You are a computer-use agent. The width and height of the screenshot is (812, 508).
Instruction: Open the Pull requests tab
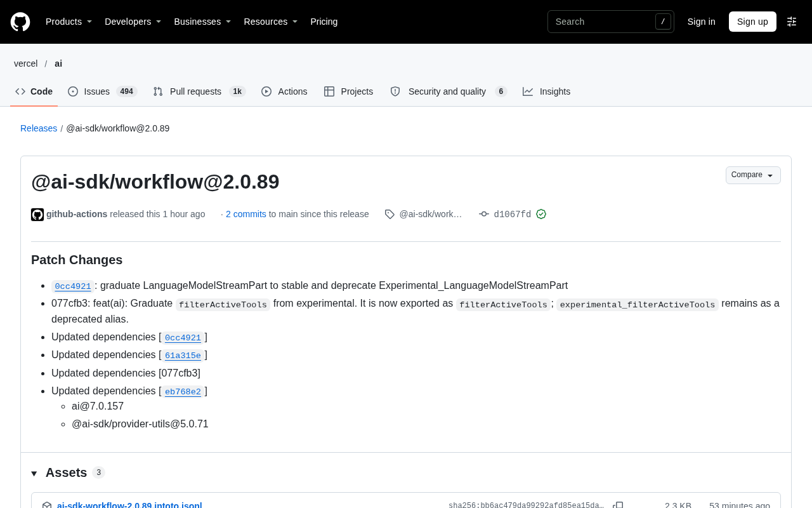pyautogui.click(x=199, y=91)
